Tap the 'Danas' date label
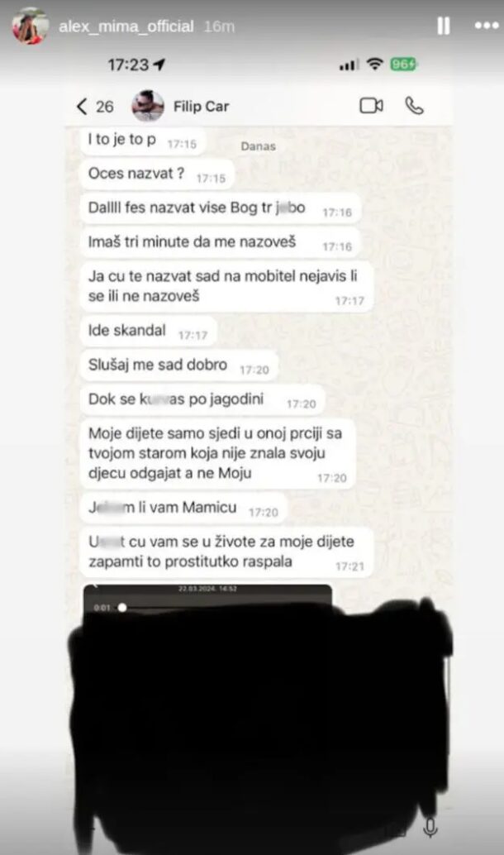 259,146
